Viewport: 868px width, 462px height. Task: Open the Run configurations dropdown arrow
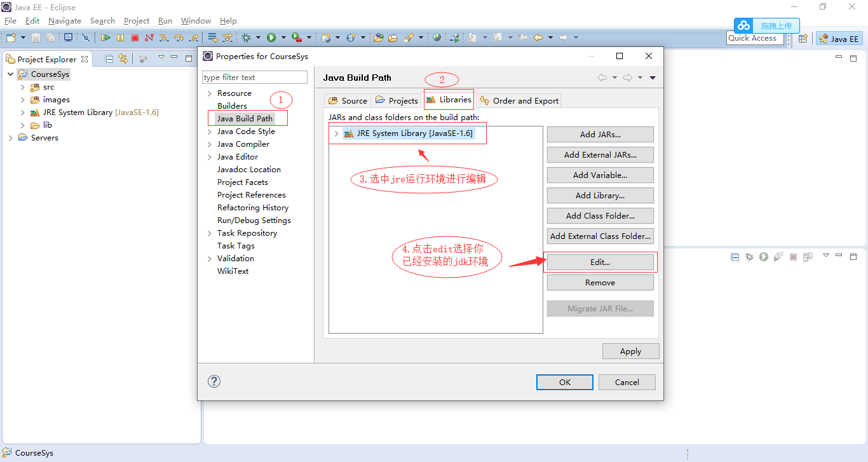(283, 37)
